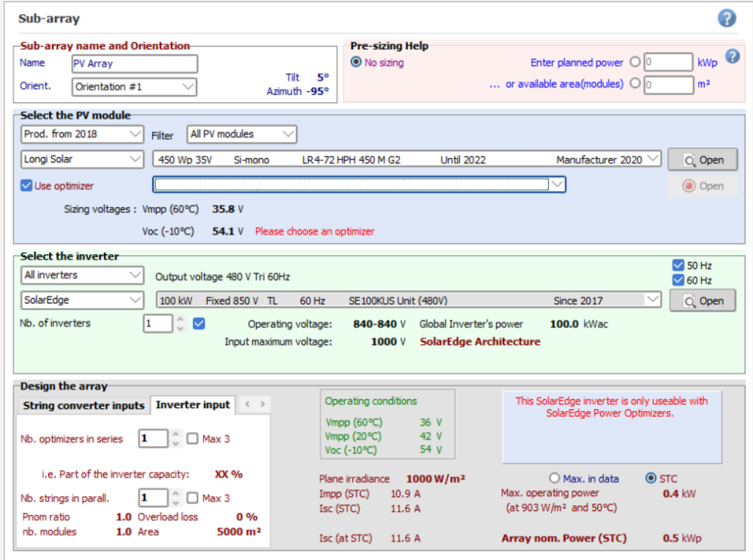This screenshot has height=560, width=753.
Task: Uncheck the 60 Hz checkbox
Action: point(677,280)
